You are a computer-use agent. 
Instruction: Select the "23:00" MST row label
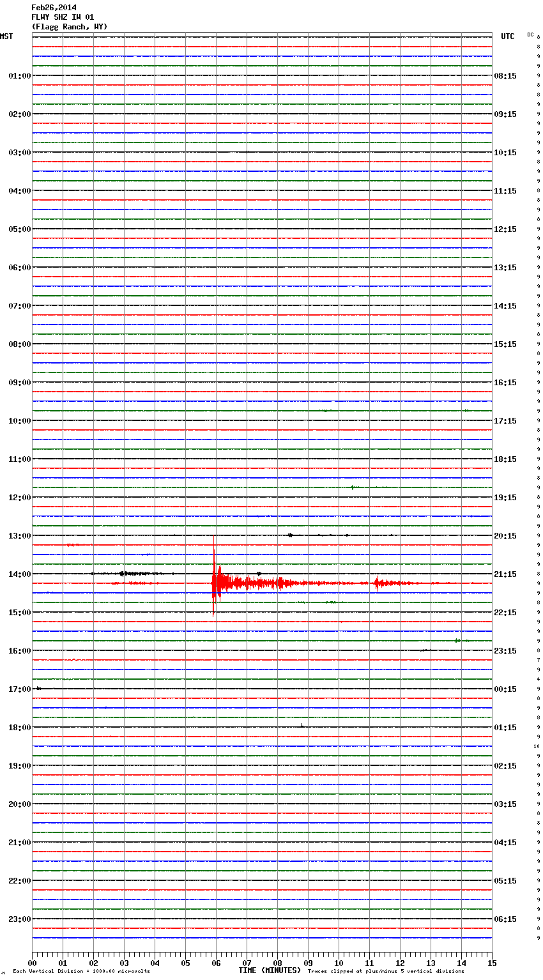19,919
